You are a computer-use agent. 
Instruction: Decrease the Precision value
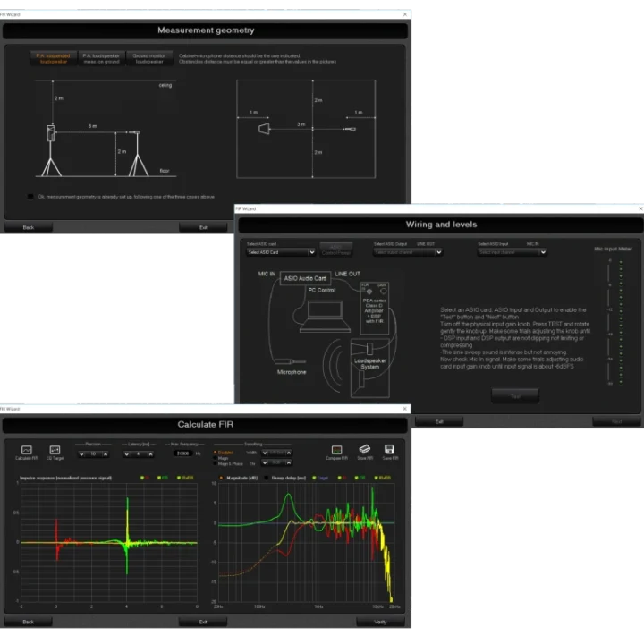point(81,454)
